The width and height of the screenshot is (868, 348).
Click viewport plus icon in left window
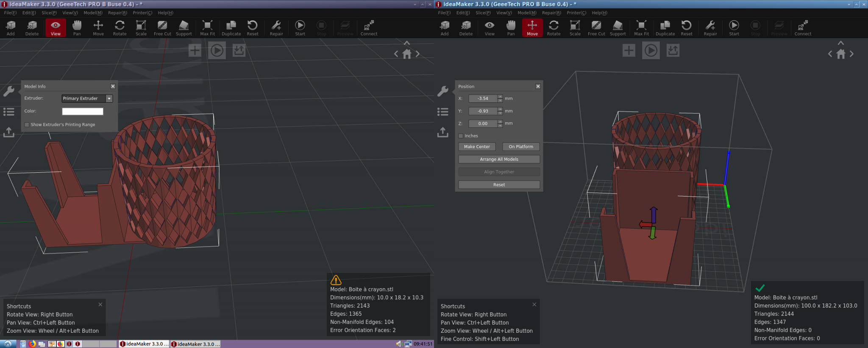pos(195,51)
